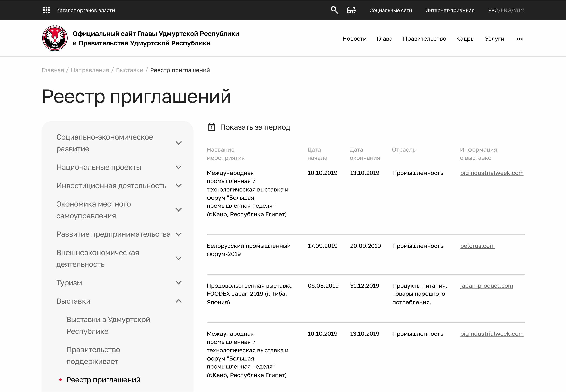Expand the Туризм section chevron
566x392 pixels.
pos(179,282)
